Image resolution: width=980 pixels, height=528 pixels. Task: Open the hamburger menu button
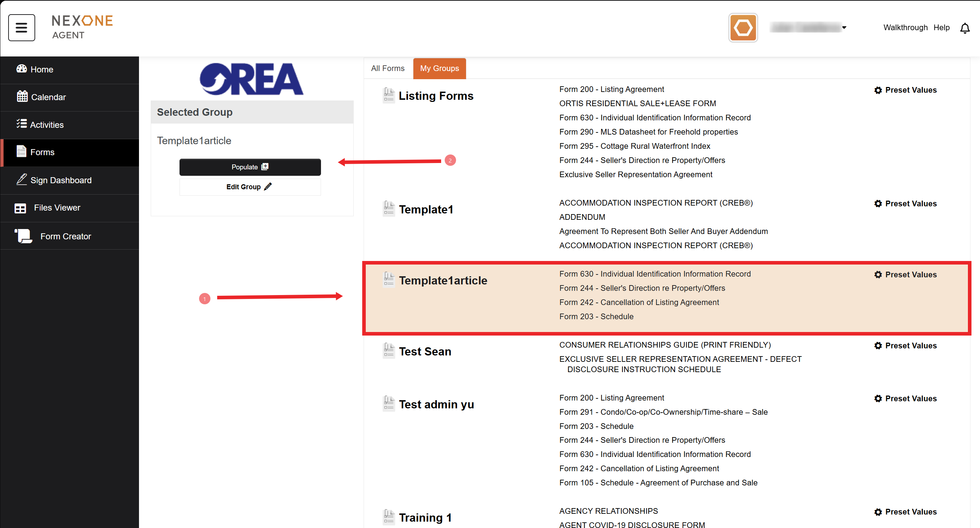coord(21,27)
